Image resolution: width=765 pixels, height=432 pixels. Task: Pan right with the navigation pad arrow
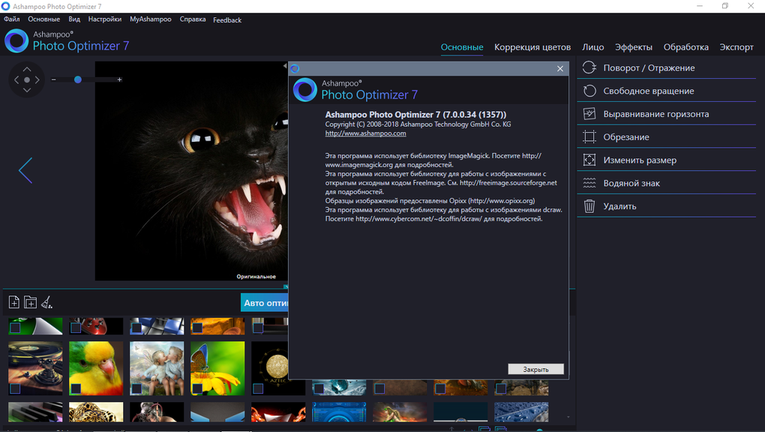[37, 80]
